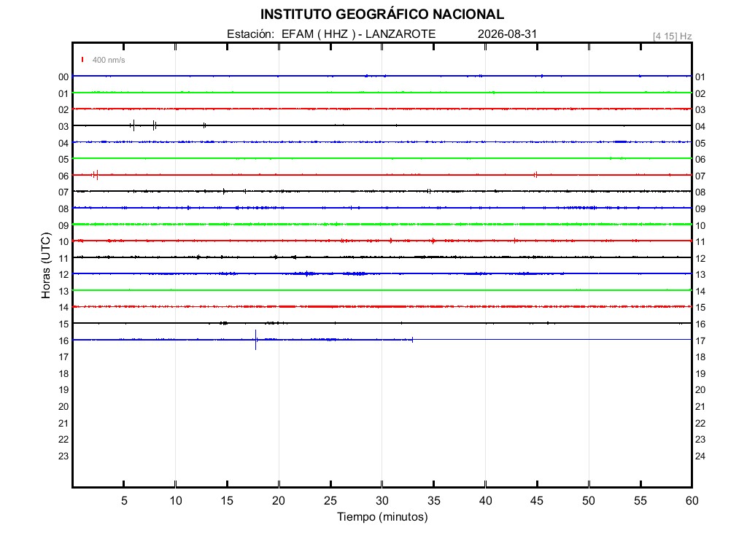Screen dimensions: 747x560
Task: Click the red amplitude scale bar
Action: click(x=82, y=60)
